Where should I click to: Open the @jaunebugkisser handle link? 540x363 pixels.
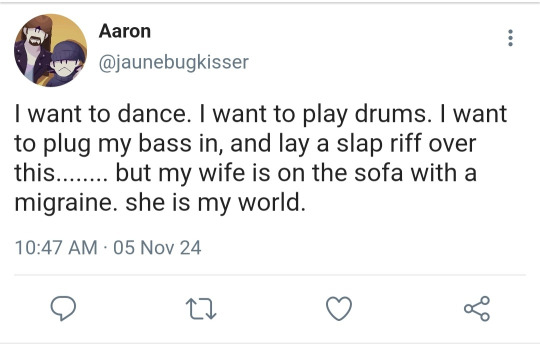(174, 62)
